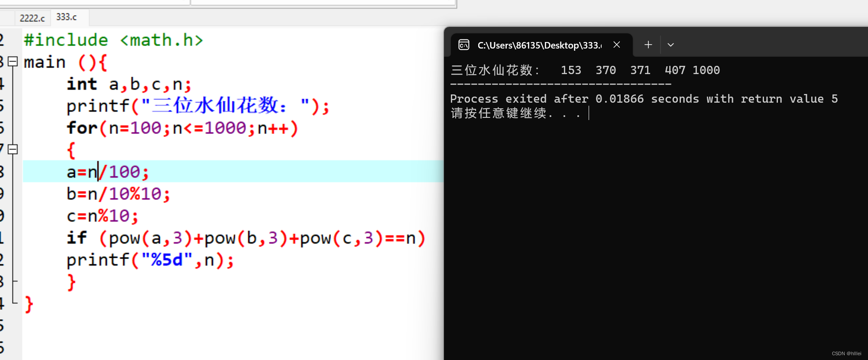Click the 'main (){' code line
This screenshot has height=360, width=868.
point(65,62)
